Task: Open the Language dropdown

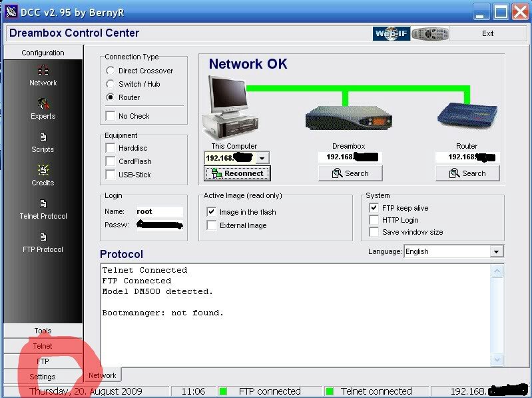Action: point(496,251)
